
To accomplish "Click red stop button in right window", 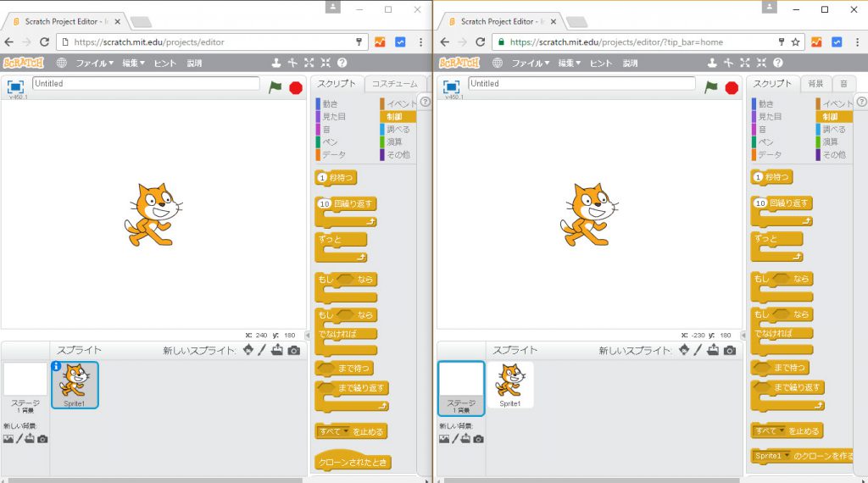I will pyautogui.click(x=732, y=88).
